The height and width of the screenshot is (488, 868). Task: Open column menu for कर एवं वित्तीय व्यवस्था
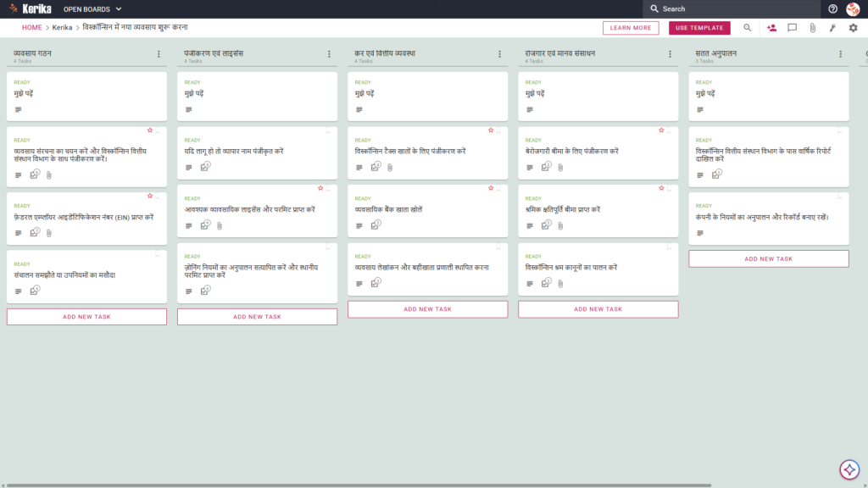[x=499, y=54]
